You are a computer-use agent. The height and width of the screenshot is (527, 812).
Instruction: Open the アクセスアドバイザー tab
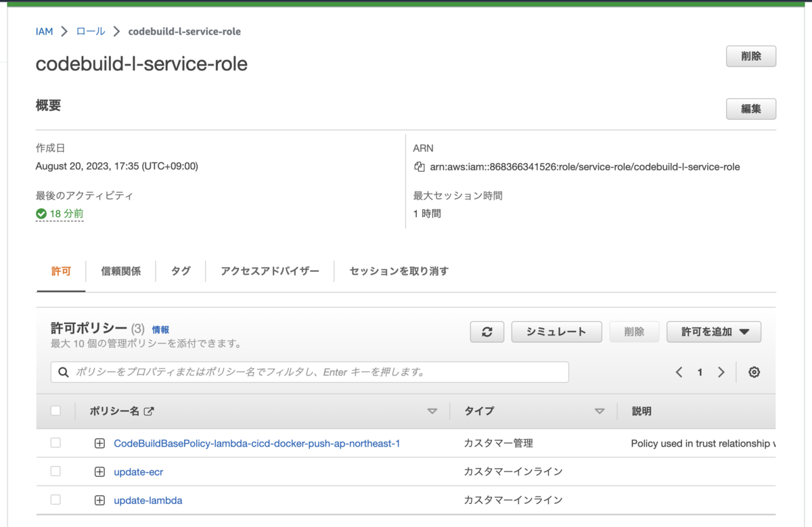(269, 271)
